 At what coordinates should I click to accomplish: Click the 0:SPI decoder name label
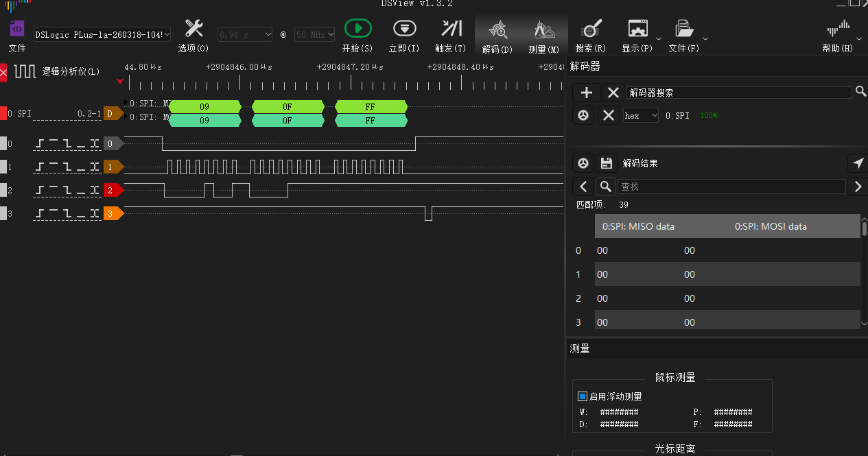(677, 116)
